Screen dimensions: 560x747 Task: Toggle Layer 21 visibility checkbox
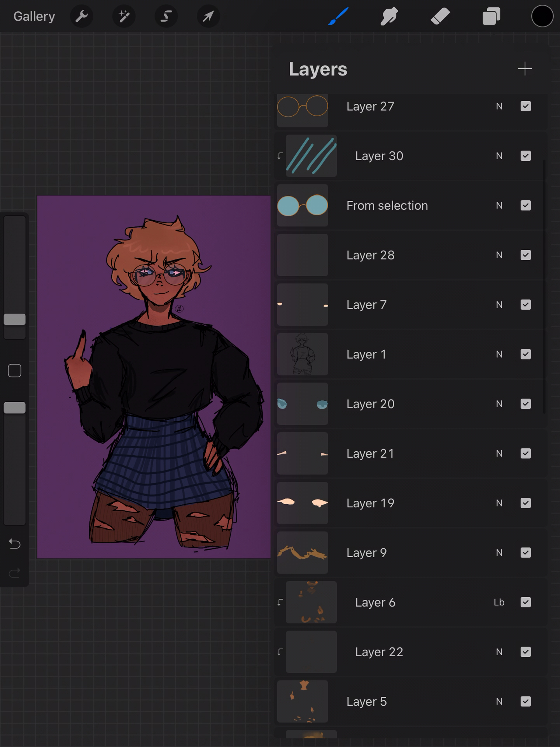[525, 454]
